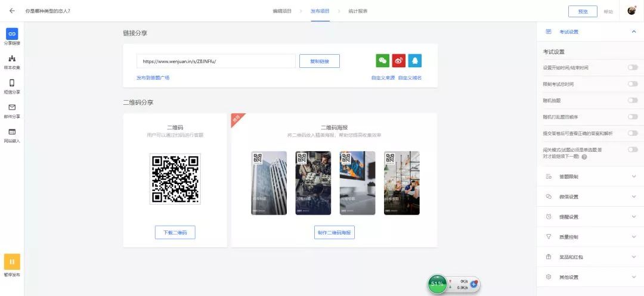Viewport: 644px width, 296px height.
Task: Open 自定义来源 link
Action: click(383, 78)
